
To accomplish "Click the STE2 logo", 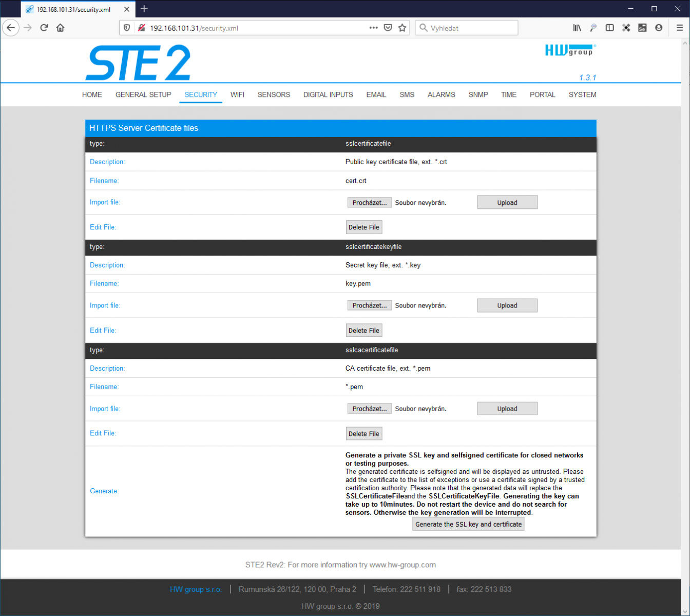I will point(138,63).
